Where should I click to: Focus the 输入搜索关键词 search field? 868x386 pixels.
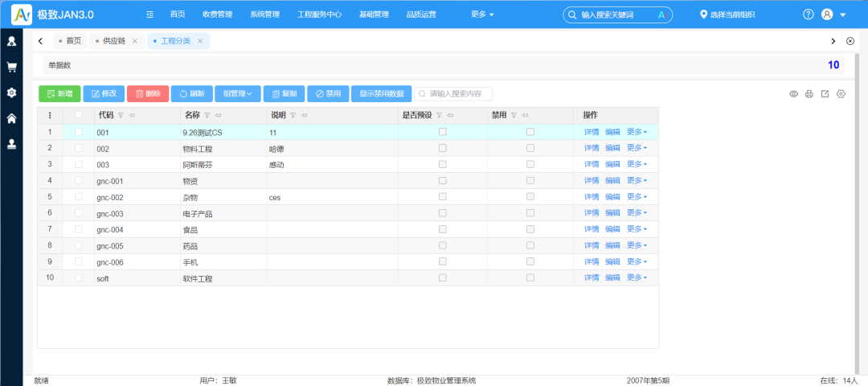(617, 15)
